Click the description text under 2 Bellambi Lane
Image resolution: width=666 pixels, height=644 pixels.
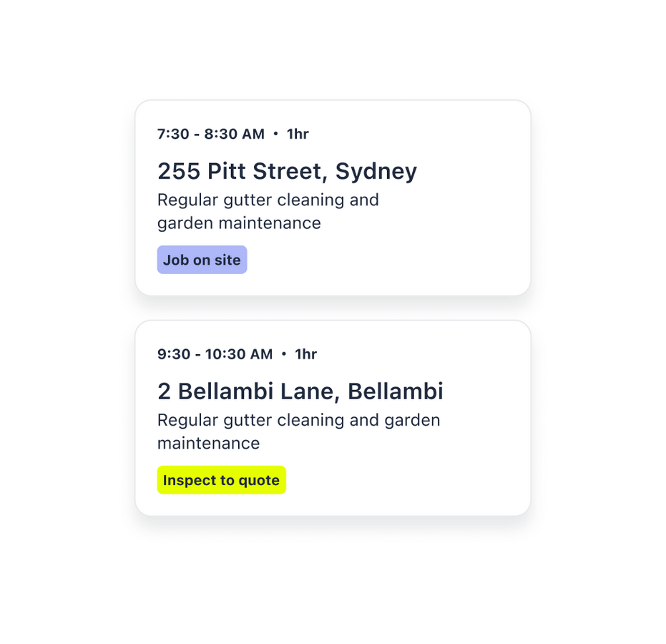[298, 431]
